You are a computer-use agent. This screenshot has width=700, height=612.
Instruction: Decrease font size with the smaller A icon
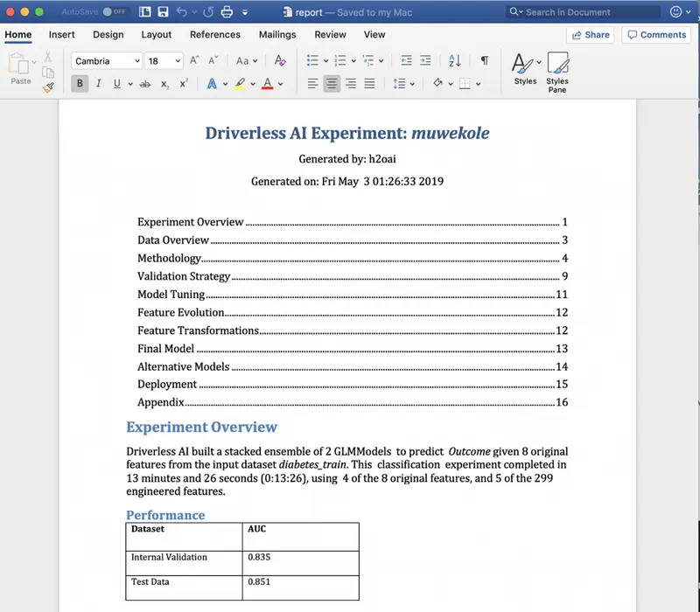tap(213, 60)
